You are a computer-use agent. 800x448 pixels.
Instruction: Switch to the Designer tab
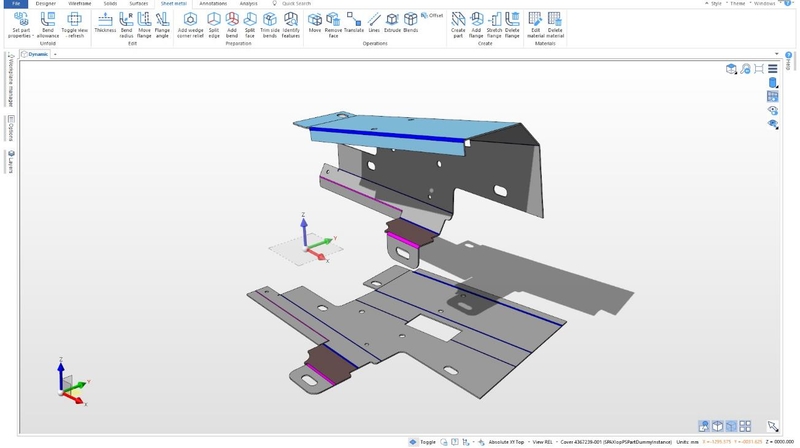(45, 4)
